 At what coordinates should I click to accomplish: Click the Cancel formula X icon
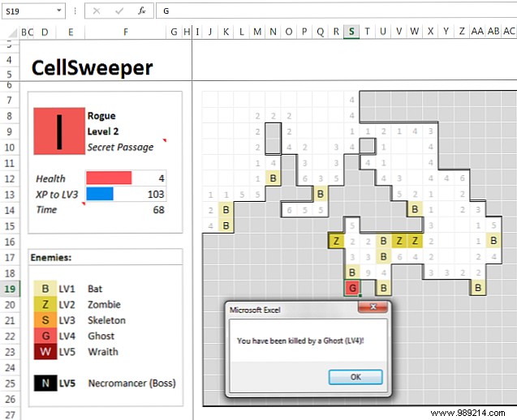pyautogui.click(x=97, y=11)
